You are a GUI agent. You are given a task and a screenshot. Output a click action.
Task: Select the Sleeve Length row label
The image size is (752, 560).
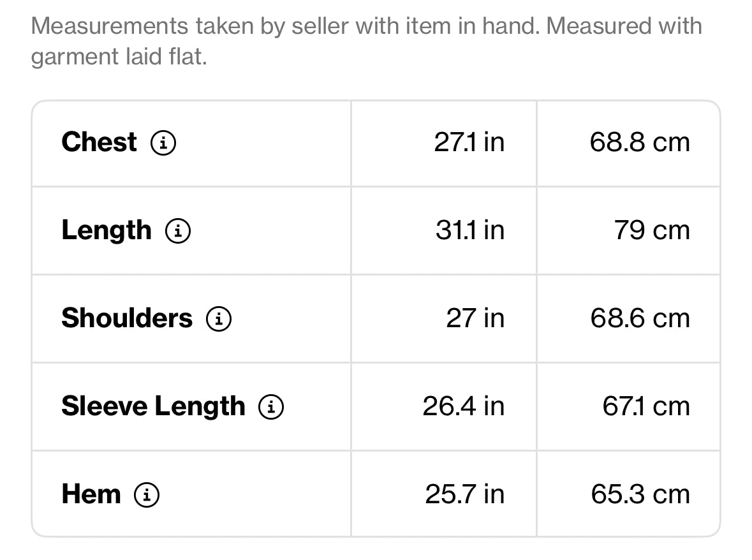[154, 407]
